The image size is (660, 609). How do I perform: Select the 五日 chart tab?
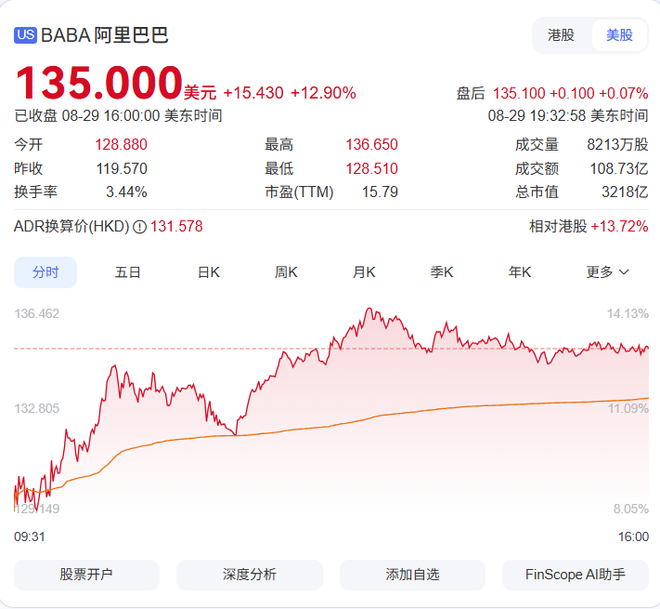point(128,272)
